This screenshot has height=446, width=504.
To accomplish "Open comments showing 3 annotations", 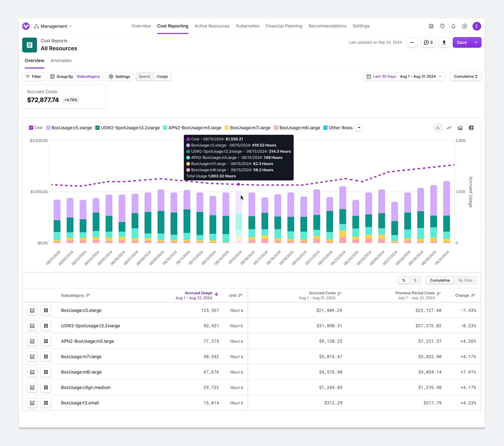I will click(428, 42).
